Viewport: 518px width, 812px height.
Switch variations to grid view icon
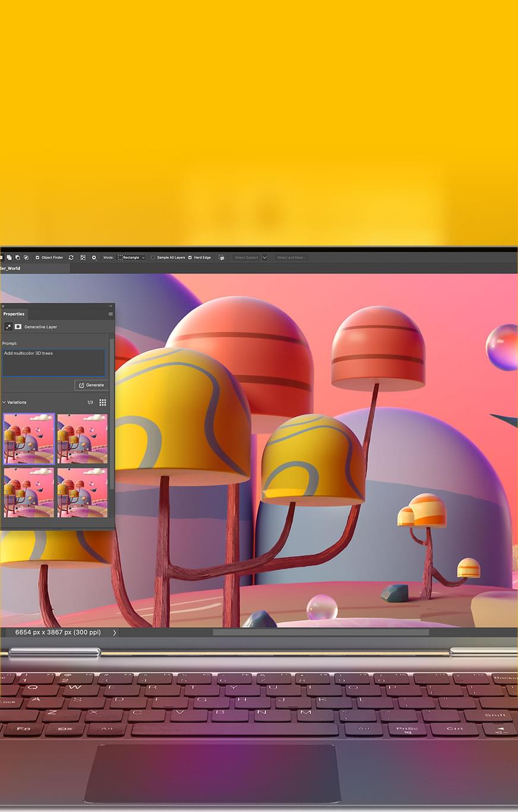tap(103, 402)
